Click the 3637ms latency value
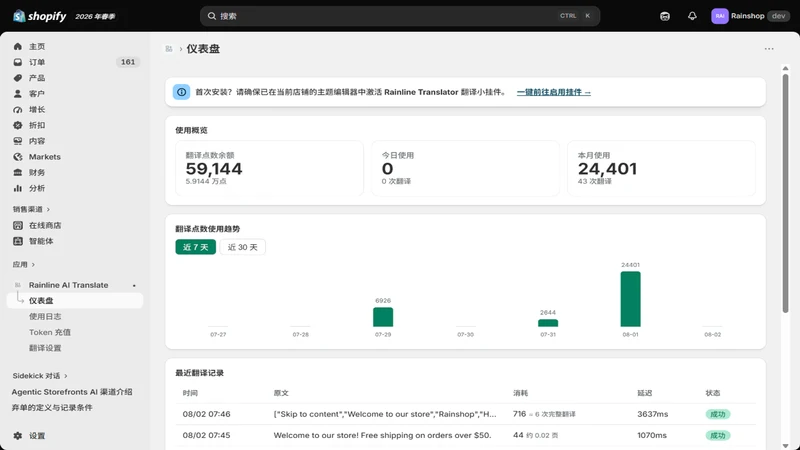Screen dimensions: 800x450 coord(653,414)
